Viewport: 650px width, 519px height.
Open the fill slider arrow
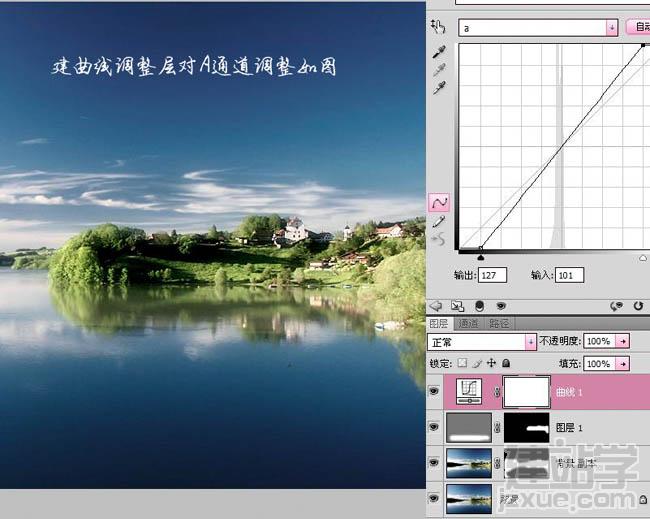[622, 364]
